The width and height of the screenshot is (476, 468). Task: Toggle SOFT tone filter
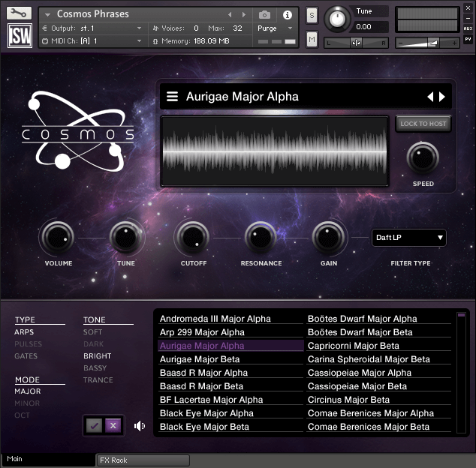point(92,331)
